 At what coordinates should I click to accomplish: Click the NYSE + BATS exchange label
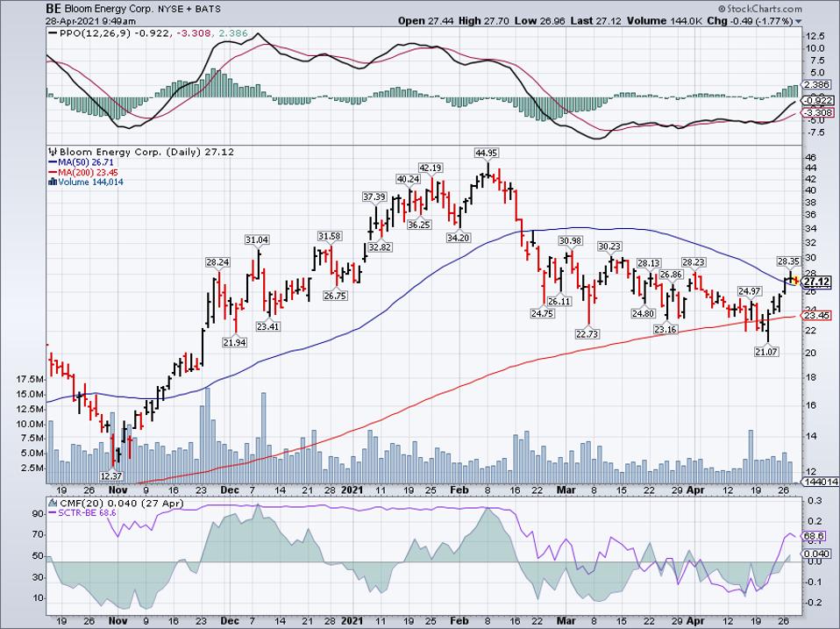point(189,9)
